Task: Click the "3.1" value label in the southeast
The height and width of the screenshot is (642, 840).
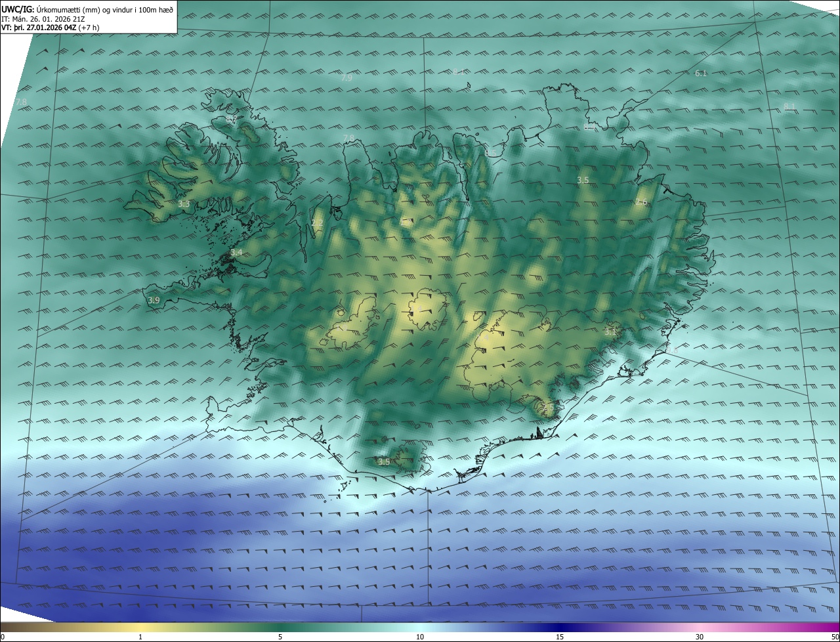Action: 610,332
